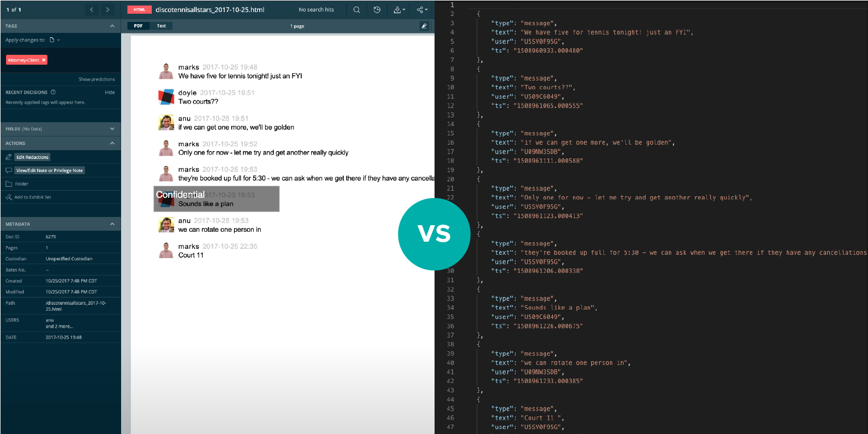Click the message 'Court 11'
The height and width of the screenshot is (434, 868).
(191, 255)
